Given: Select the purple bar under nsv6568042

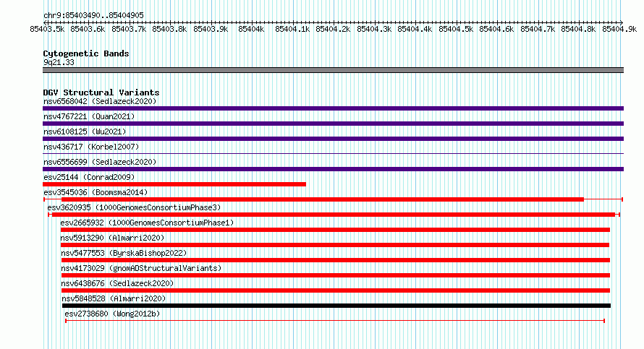Looking at the screenshot, I should 333,108.
